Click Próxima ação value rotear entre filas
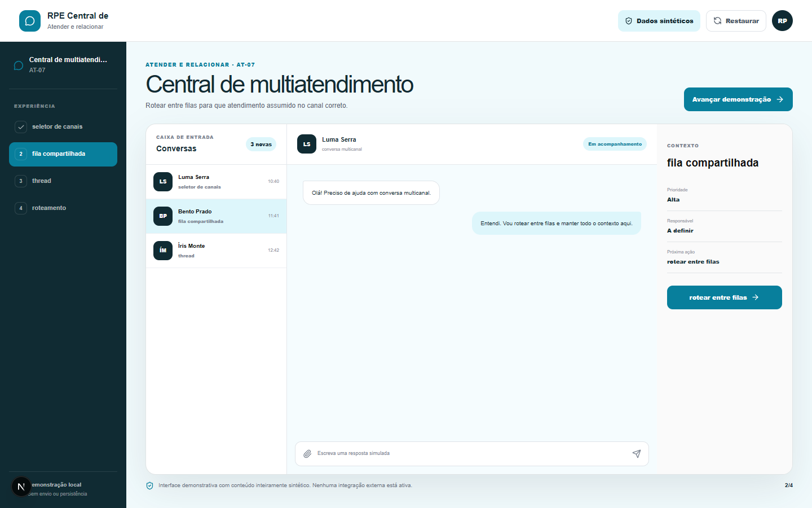 coord(693,262)
